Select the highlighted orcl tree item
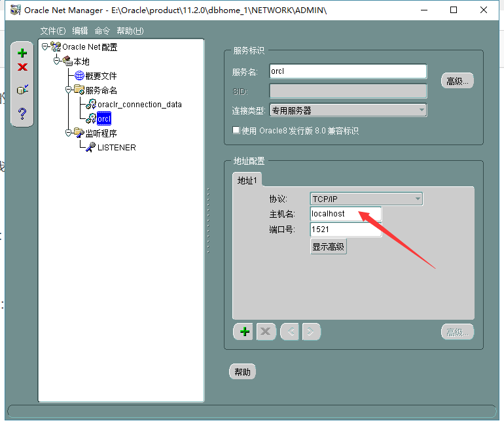This screenshot has height=425, width=504. tap(104, 119)
